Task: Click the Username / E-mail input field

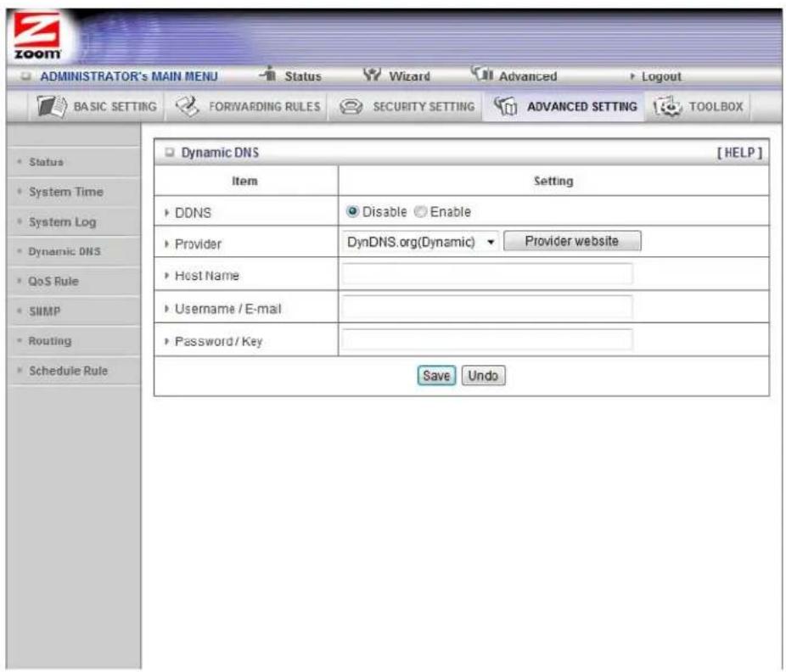Action: point(487,306)
